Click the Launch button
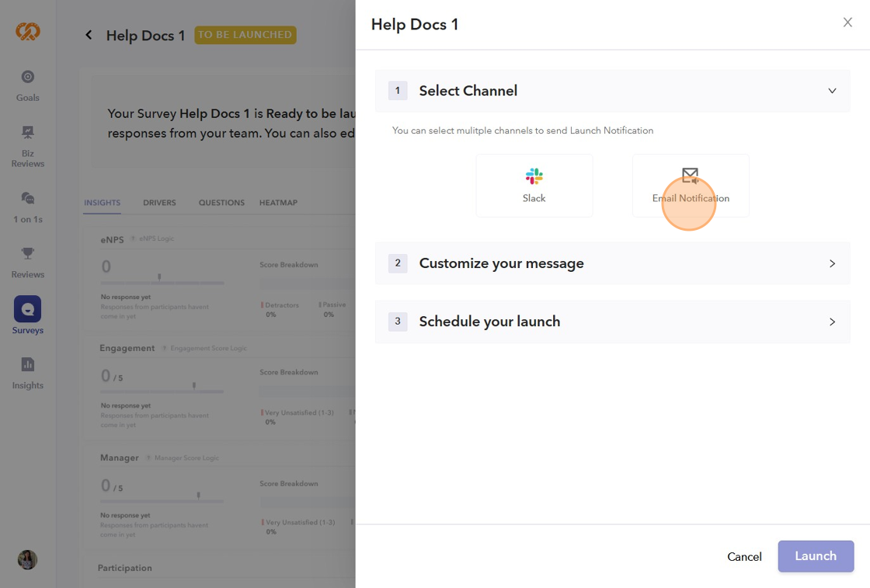 (x=816, y=556)
